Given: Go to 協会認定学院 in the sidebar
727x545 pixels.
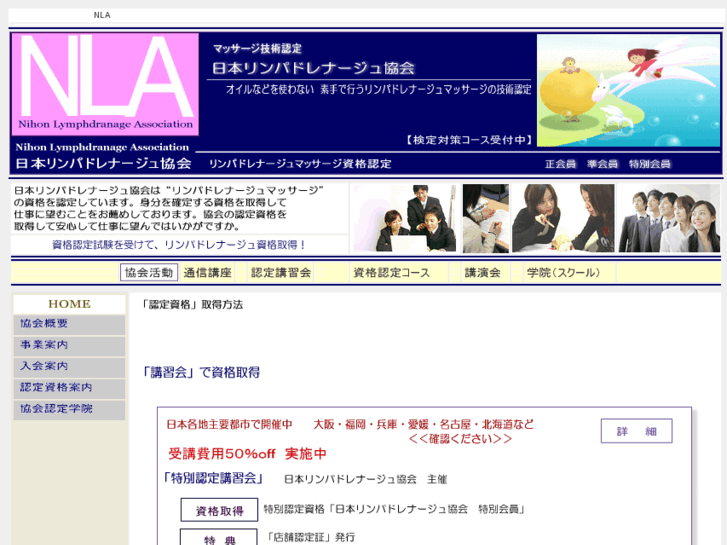Looking at the screenshot, I should (x=69, y=410).
